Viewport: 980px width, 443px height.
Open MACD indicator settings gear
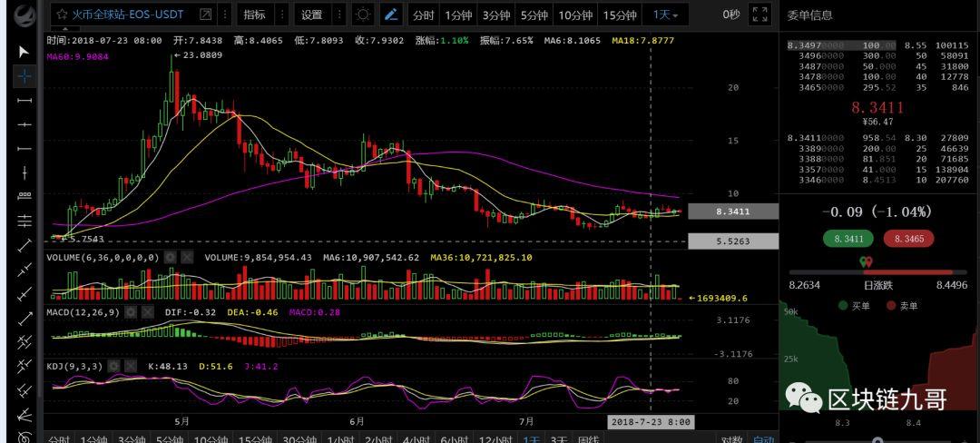[130, 311]
